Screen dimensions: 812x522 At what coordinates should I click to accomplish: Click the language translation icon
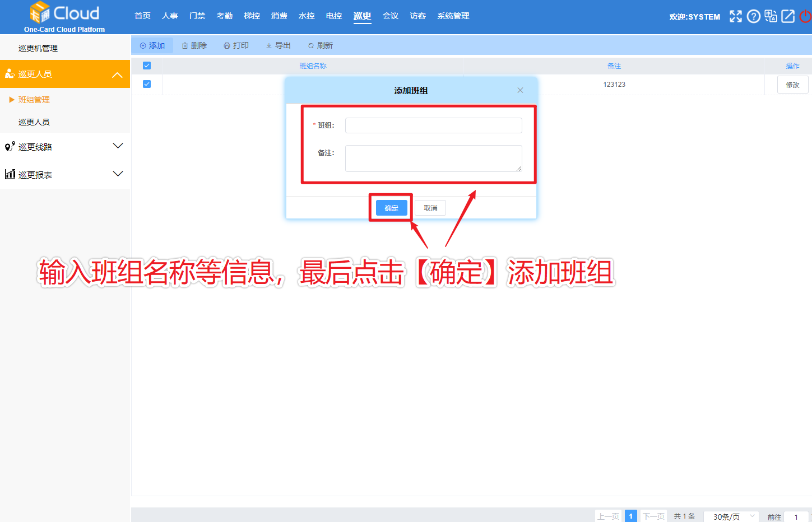pyautogui.click(x=771, y=16)
